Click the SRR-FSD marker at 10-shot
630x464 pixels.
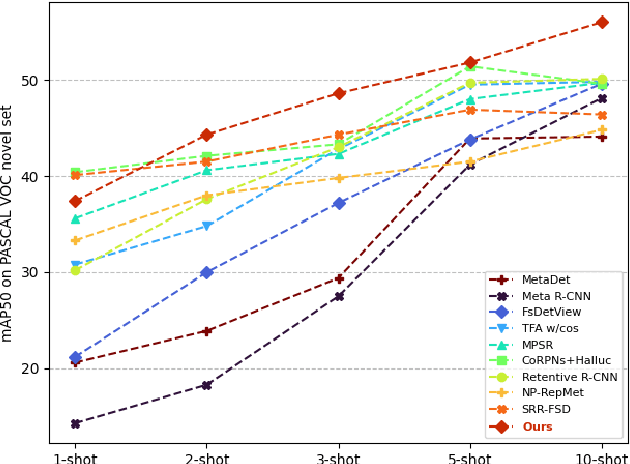602,116
